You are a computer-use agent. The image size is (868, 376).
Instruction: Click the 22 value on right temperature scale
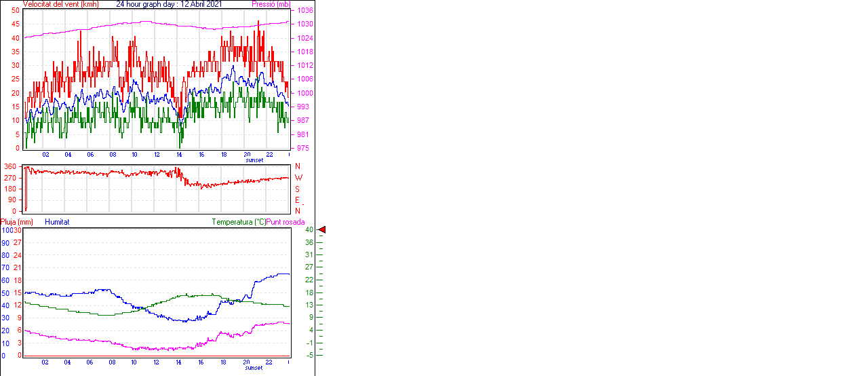pyautogui.click(x=309, y=280)
